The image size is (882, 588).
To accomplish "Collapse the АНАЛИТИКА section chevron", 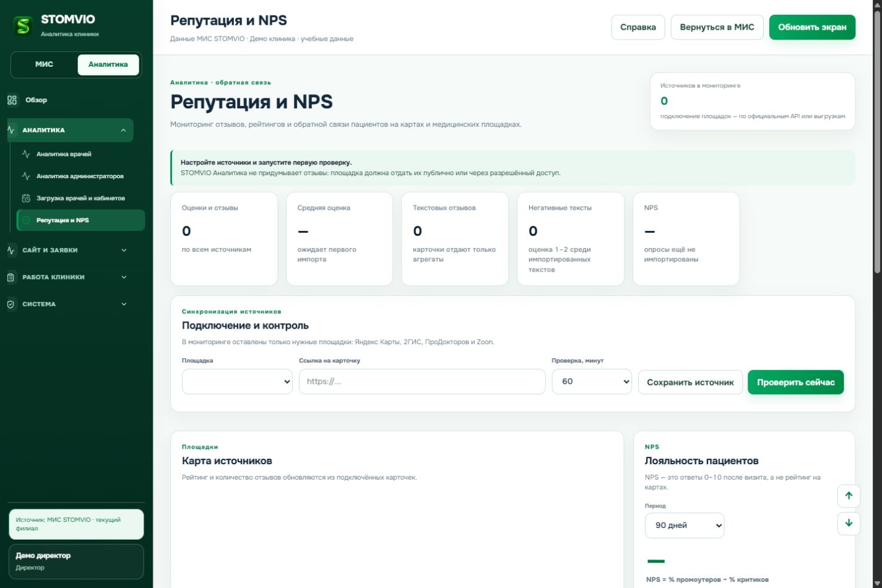I will (123, 130).
